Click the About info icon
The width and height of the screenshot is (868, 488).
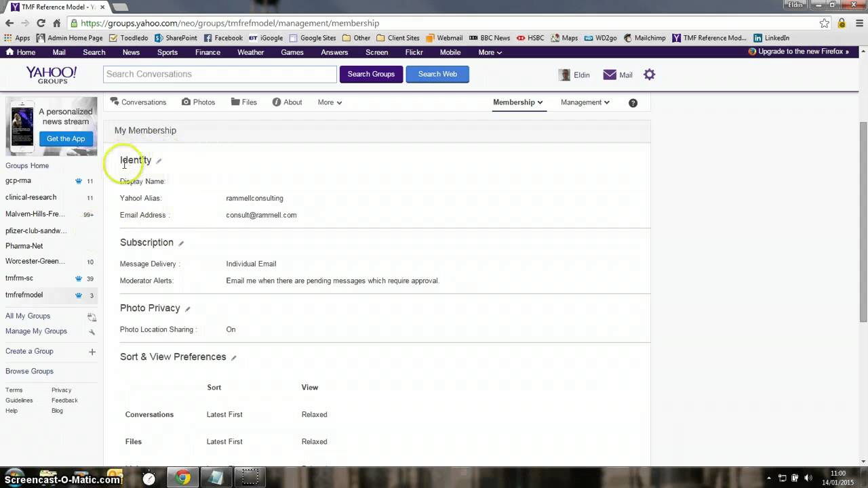(276, 102)
